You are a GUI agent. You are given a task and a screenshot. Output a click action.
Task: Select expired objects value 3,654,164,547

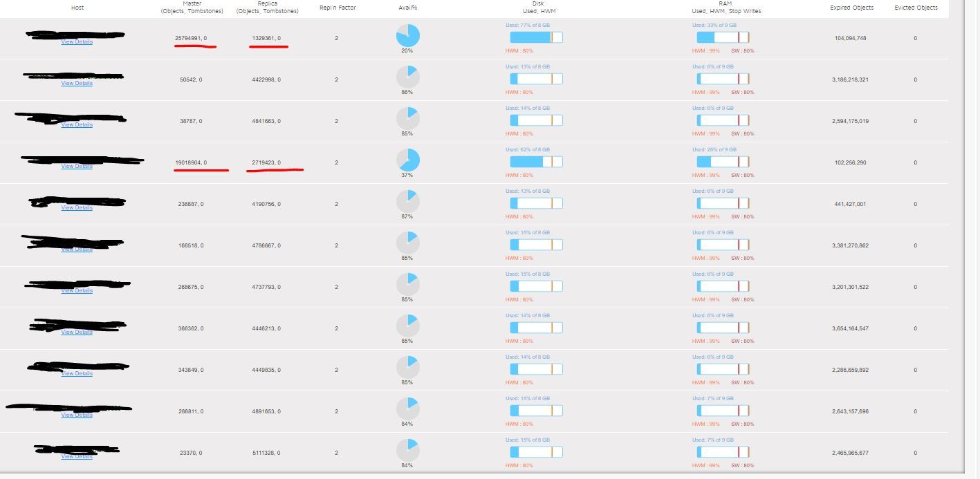pos(850,328)
